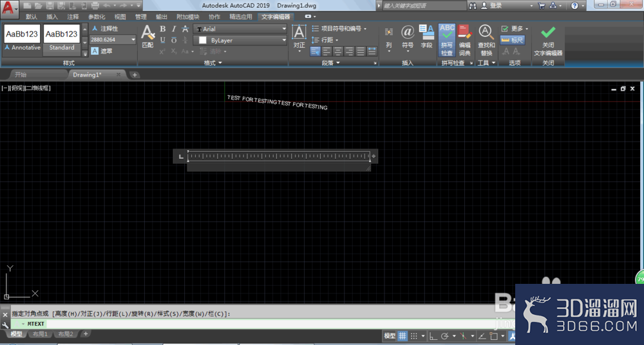Click the Distribute paragraph alignment icon
Viewport: 644px width, 345px height.
click(372, 51)
